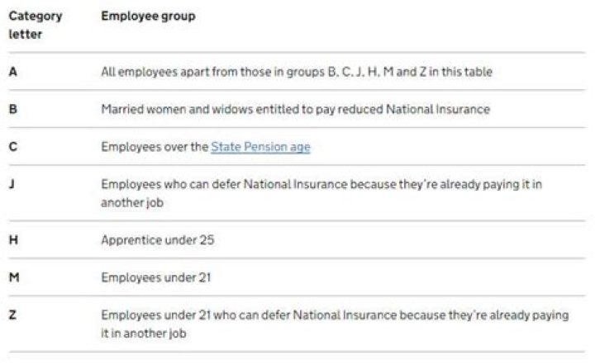Select category letter B
The width and height of the screenshot is (595, 364).
click(x=13, y=109)
